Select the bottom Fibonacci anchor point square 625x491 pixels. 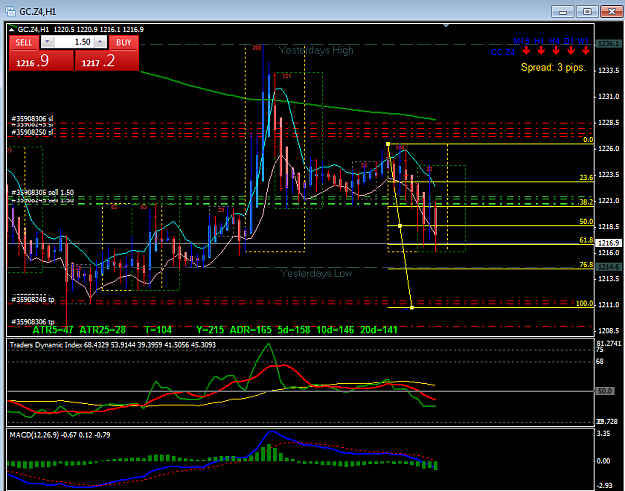click(x=412, y=308)
